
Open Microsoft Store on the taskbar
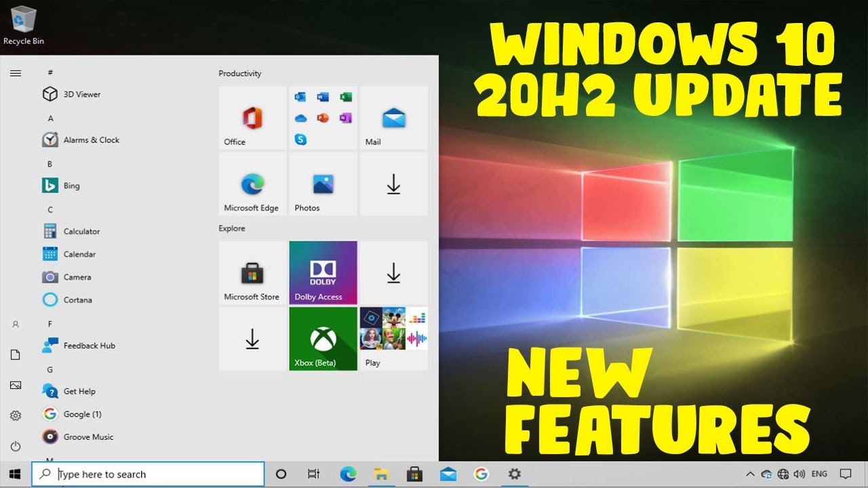414,474
